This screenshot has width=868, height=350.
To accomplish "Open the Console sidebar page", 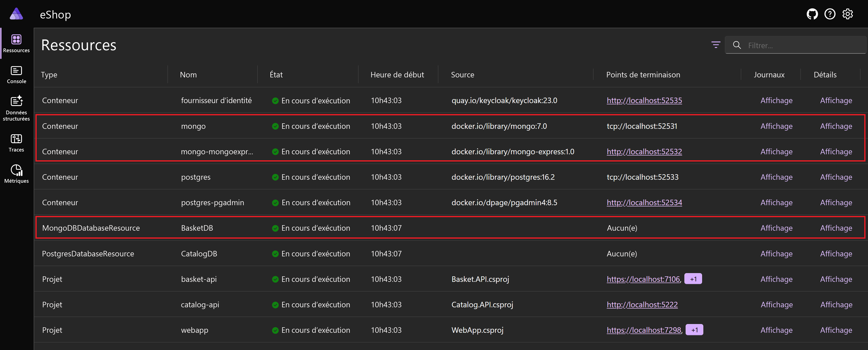I will pos(16,74).
